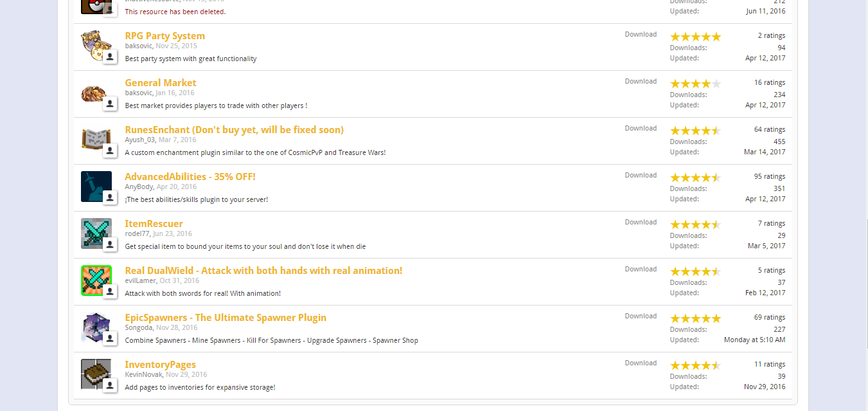The image size is (868, 411).
Task: Click Download for General Market
Action: (x=641, y=82)
